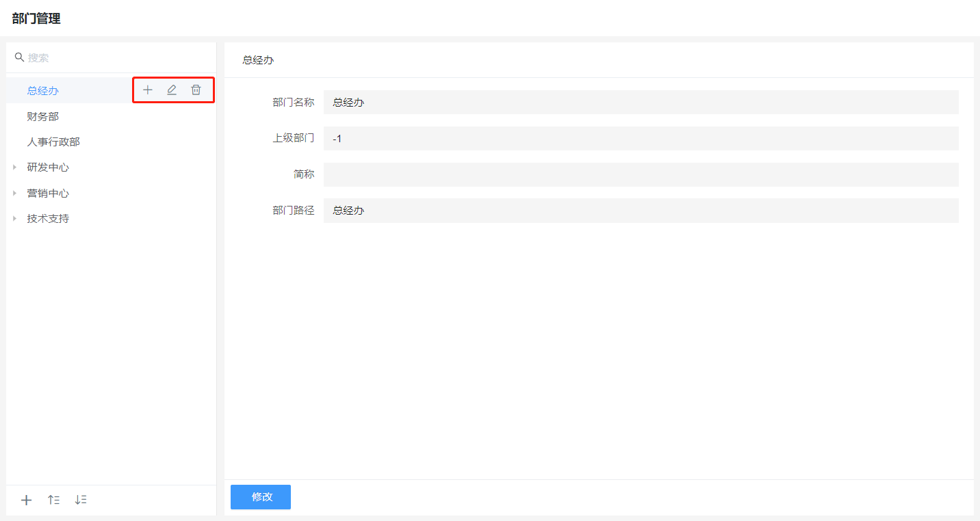Click the 上级部门 field showing -1
Screen dimensions: 980x521
click(x=641, y=139)
